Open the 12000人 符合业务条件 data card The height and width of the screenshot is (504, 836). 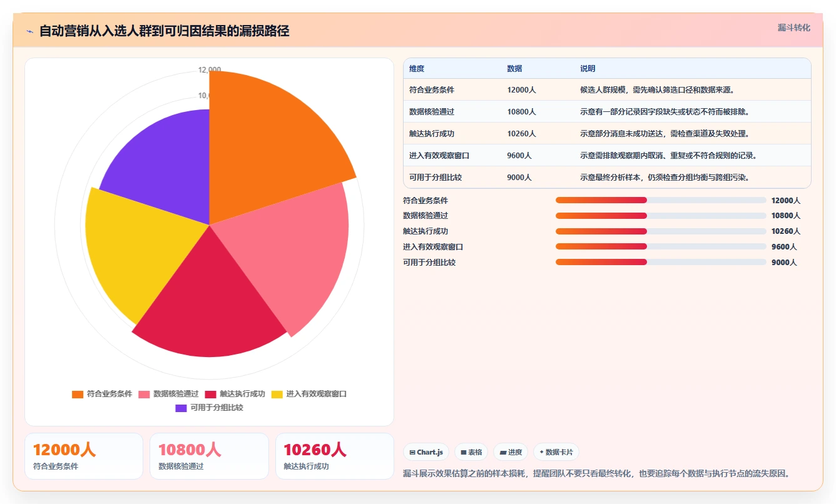(84, 456)
